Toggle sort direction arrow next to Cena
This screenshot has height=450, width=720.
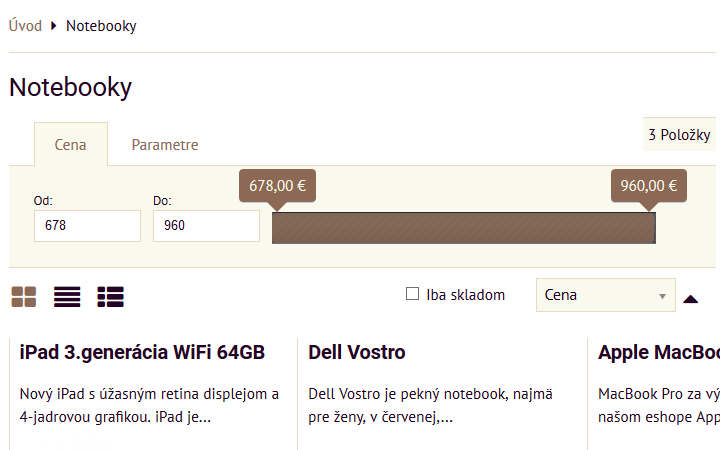pos(690,297)
